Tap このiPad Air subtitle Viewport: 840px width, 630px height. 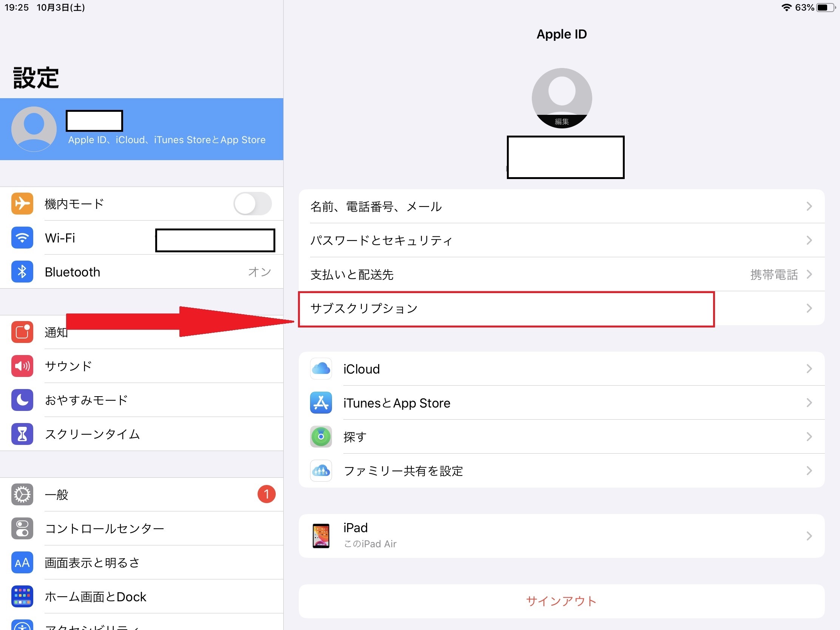pos(370,544)
